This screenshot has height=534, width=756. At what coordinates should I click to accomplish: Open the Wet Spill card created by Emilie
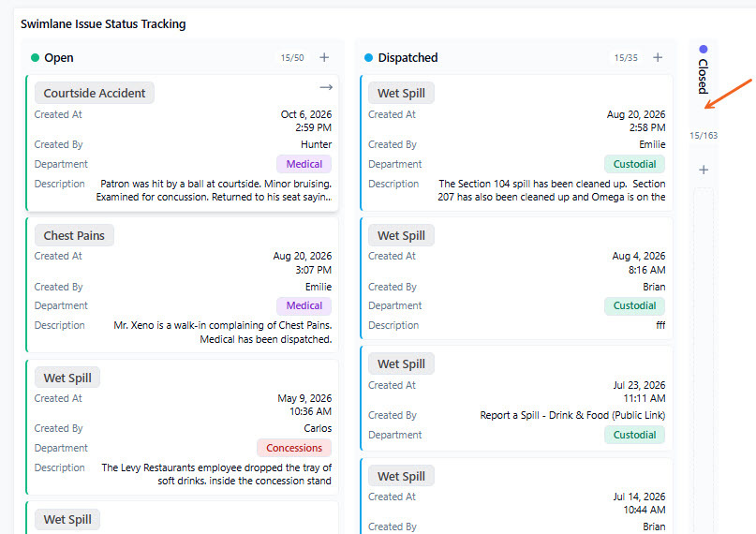[401, 93]
